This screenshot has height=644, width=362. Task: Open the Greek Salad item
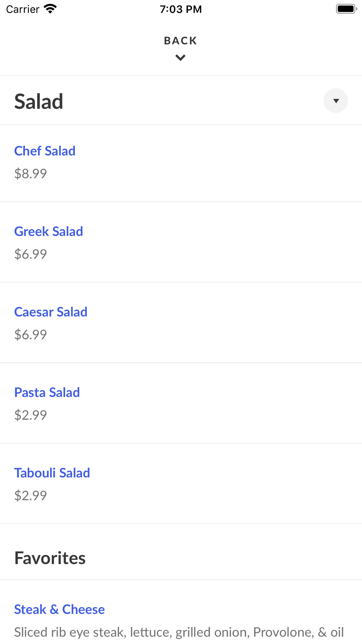tap(49, 231)
